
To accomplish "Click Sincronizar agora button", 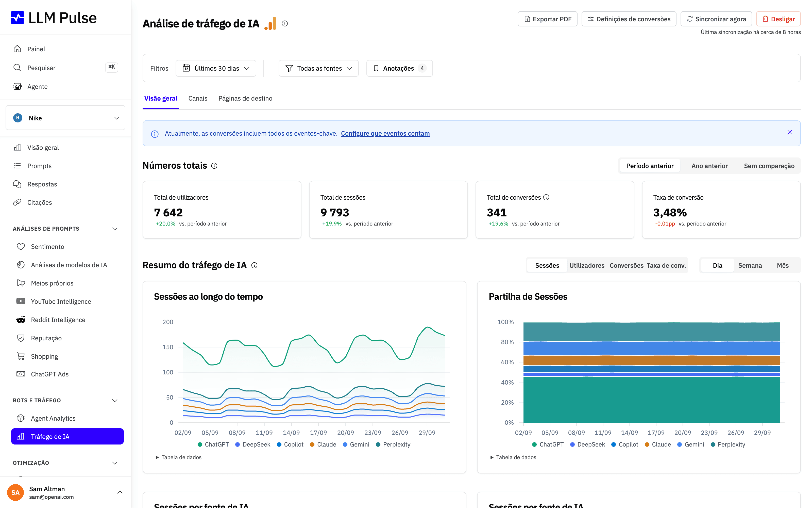I will [716, 19].
